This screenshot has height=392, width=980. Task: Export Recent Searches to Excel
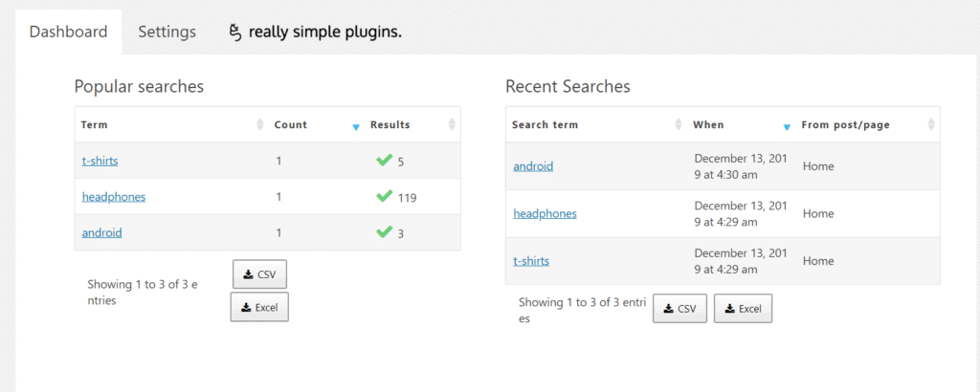tap(743, 309)
